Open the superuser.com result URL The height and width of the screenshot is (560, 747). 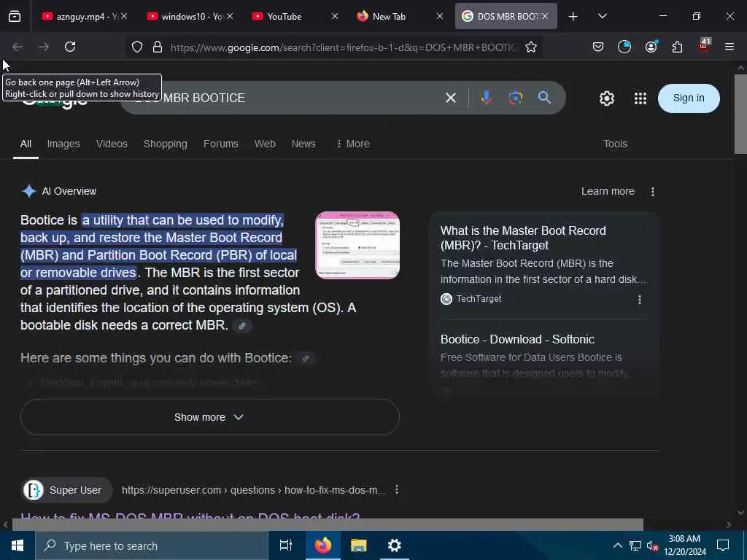(253, 490)
